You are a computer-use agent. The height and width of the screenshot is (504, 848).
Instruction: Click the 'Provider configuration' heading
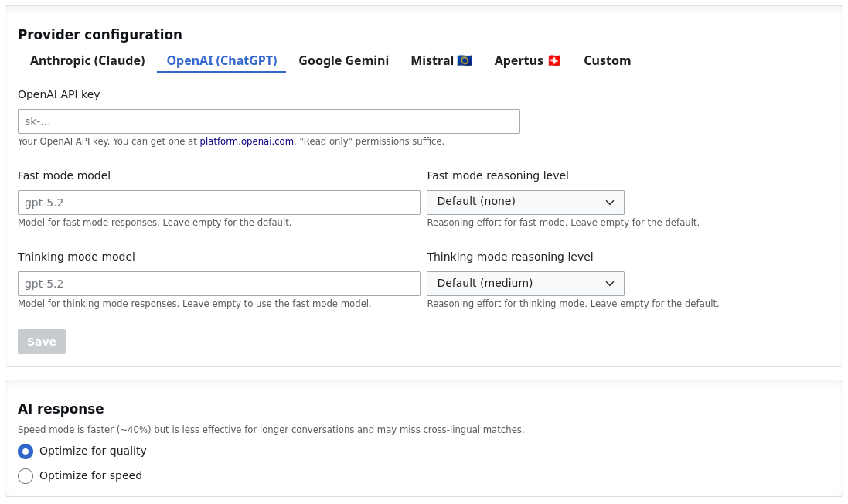100,35
